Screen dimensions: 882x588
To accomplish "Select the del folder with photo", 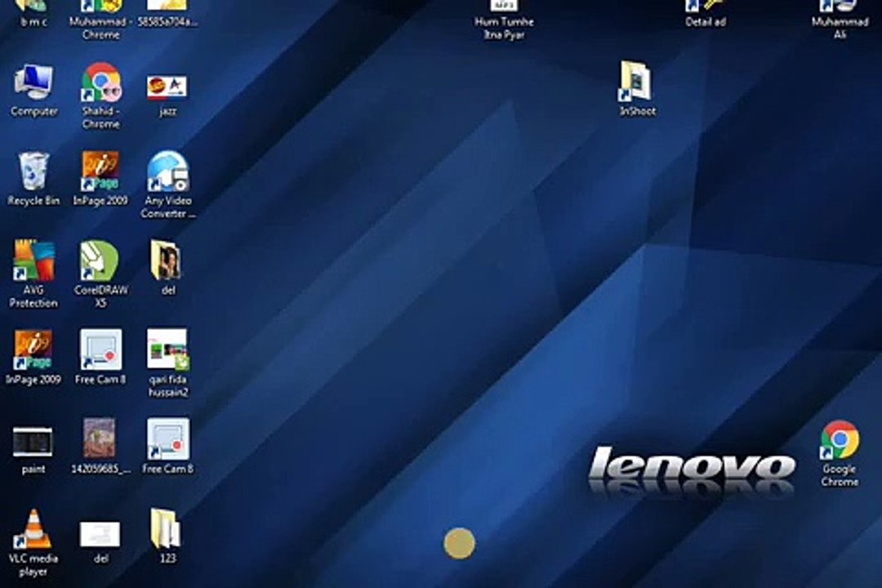I will tap(167, 268).
